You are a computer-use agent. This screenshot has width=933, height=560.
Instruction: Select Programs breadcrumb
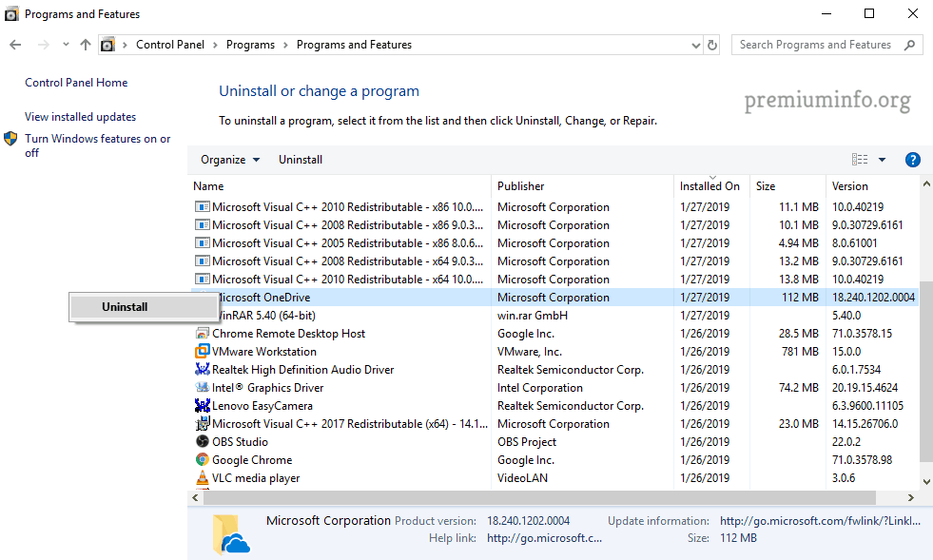click(x=250, y=45)
